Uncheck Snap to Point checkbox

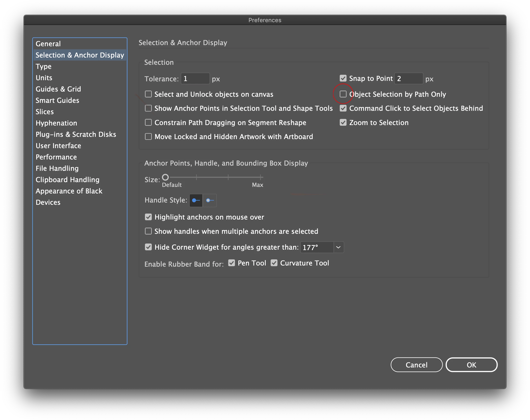point(343,78)
